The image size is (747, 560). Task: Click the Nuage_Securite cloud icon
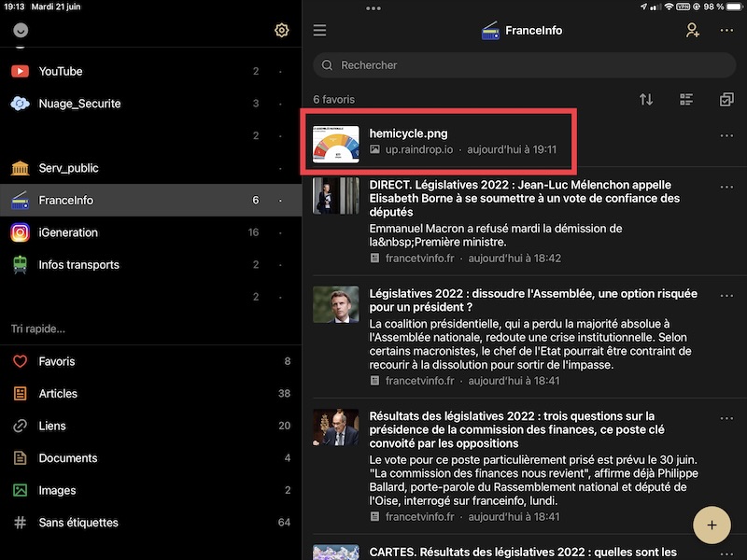(x=20, y=104)
